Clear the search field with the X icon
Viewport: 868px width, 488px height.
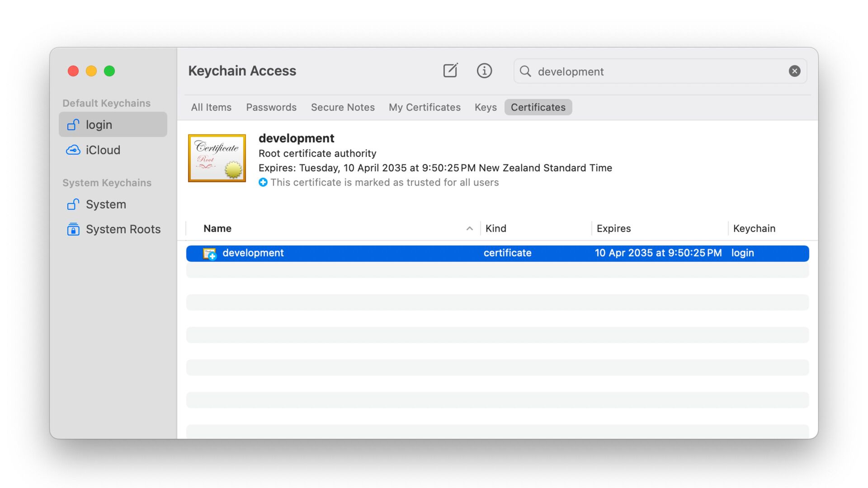click(x=794, y=71)
